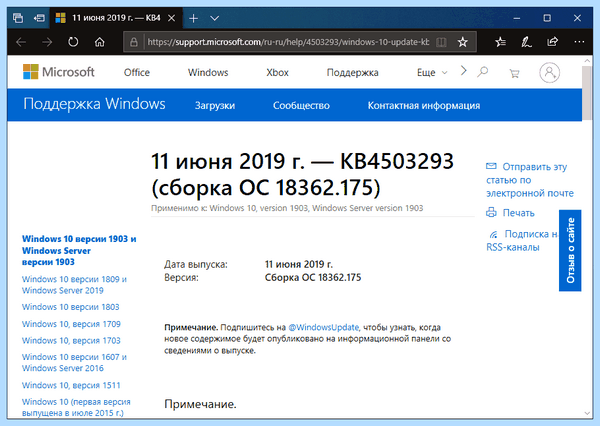Click the Microsoft logo
Screen dimensions: 600x426
[59, 72]
